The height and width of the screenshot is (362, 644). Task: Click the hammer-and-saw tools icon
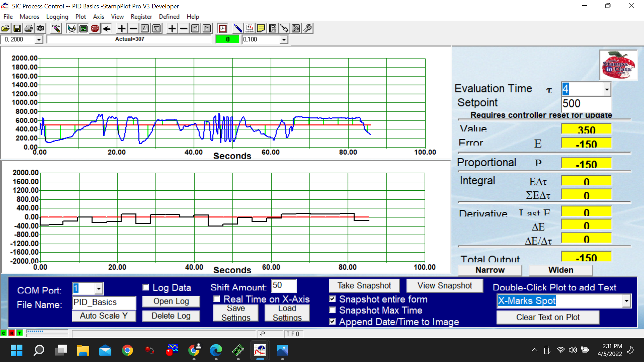click(296, 28)
